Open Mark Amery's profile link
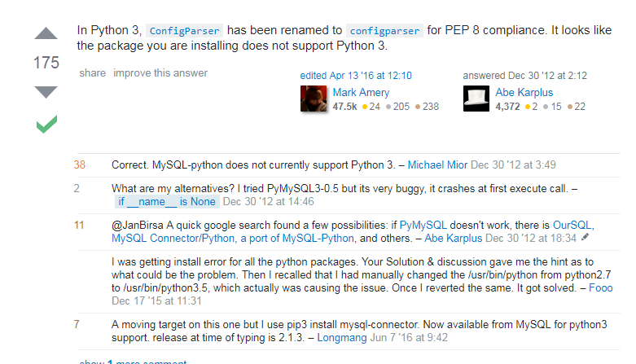Screen dimensions: 636x364 (361, 93)
